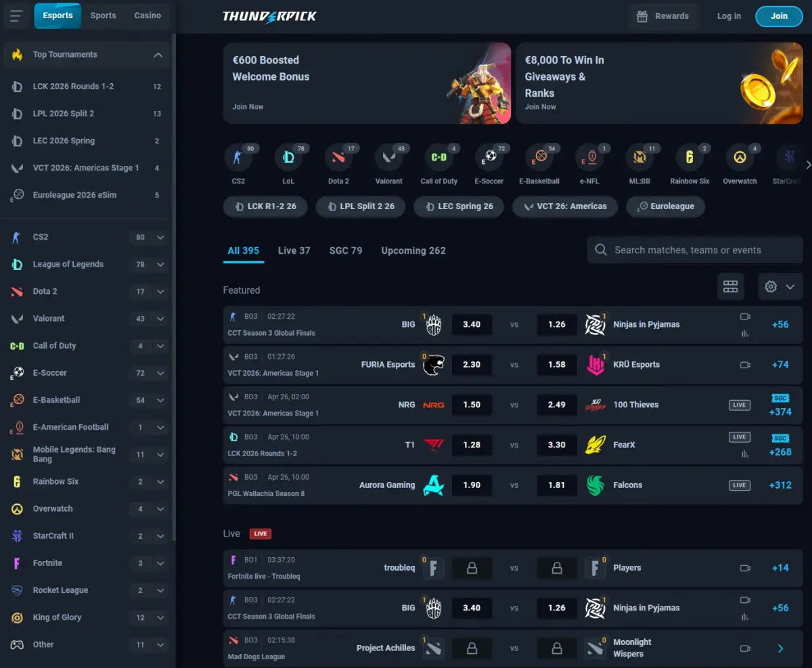Click the Fortnite sidebar icon
Screen dimensions: 812x668
[x=17, y=563]
